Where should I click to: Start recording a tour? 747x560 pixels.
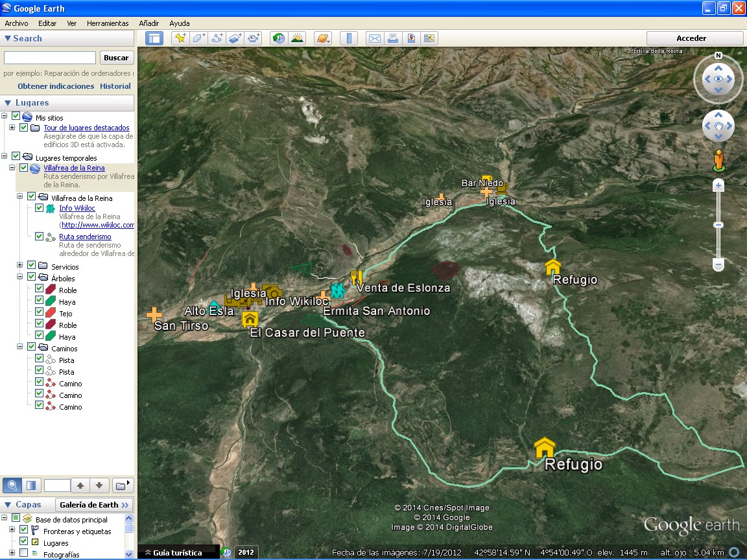tap(254, 38)
